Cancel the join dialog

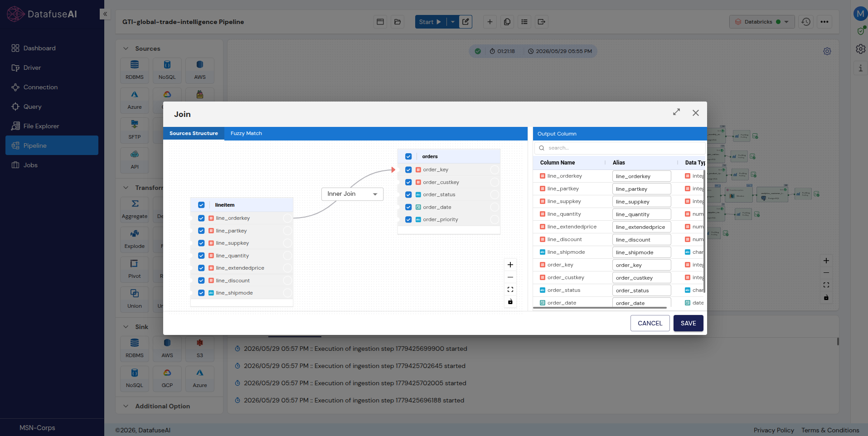click(650, 323)
